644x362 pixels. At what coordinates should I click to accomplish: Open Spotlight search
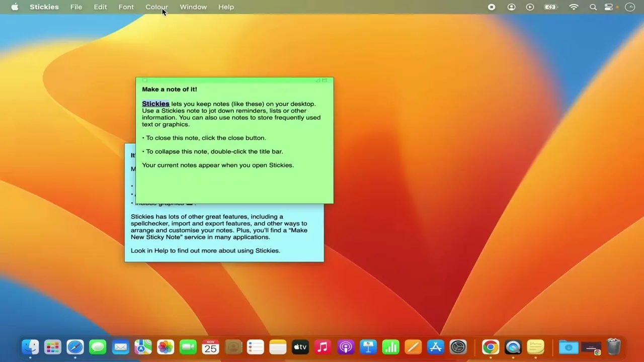tap(593, 7)
